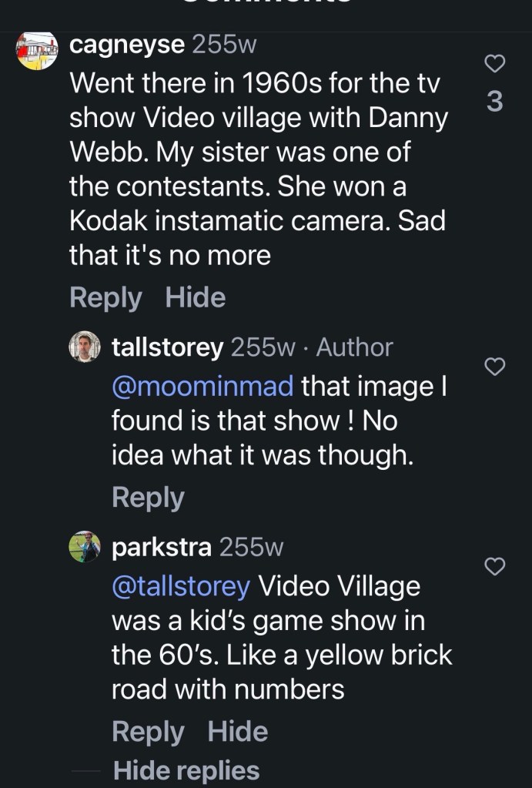Tap parkstra's profile avatar

(85, 547)
